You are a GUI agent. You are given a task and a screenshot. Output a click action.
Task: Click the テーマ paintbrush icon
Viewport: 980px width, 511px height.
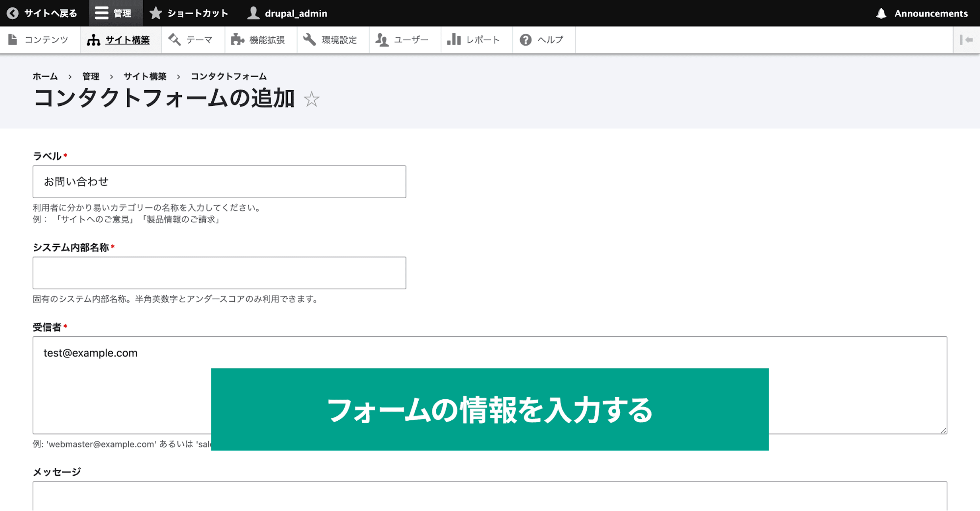click(175, 40)
